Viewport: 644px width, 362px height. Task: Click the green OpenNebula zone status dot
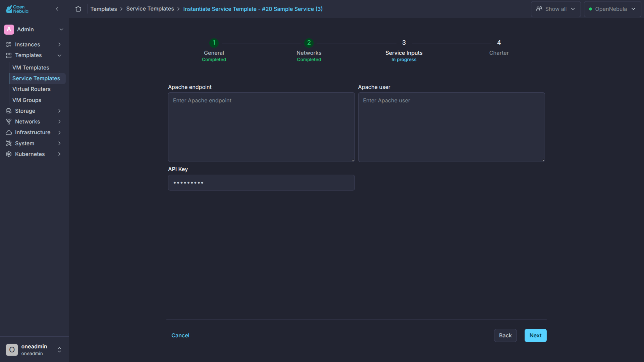pyautogui.click(x=591, y=9)
